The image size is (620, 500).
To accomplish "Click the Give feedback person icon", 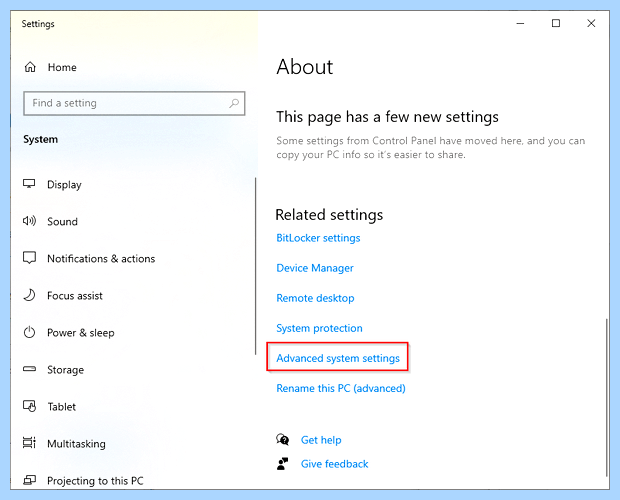I will tap(282, 464).
